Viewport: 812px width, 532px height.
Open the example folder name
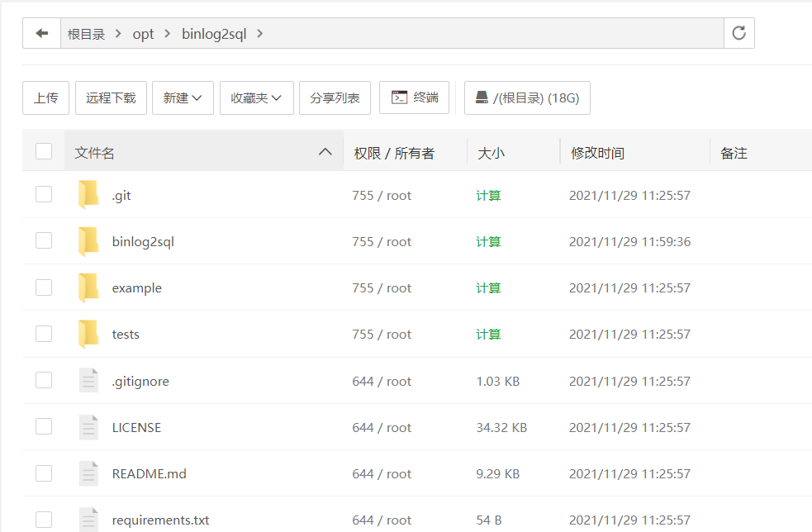137,288
